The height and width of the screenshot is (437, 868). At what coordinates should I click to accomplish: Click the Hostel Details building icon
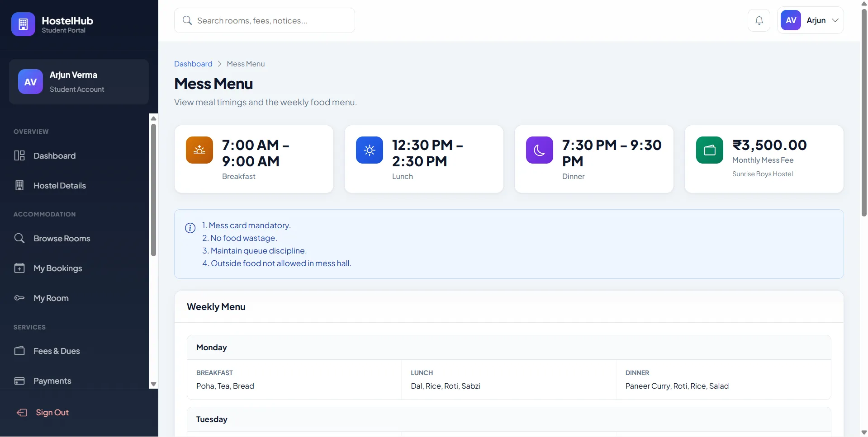tap(19, 185)
